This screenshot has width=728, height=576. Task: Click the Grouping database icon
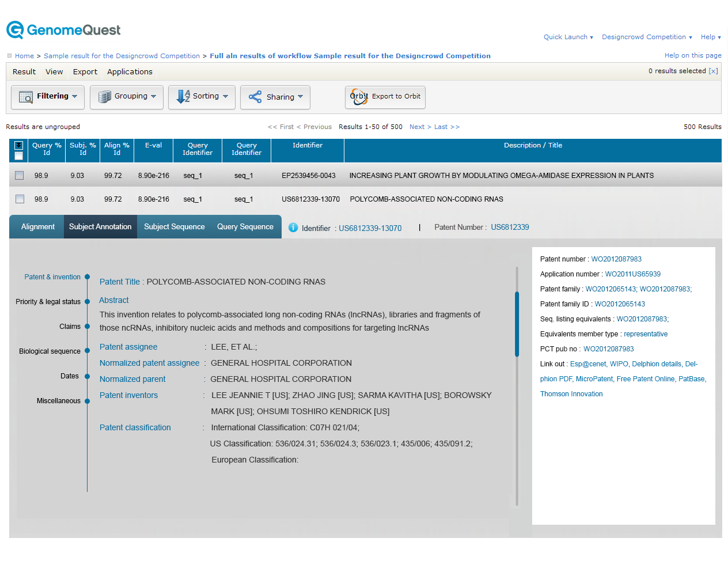tap(104, 97)
